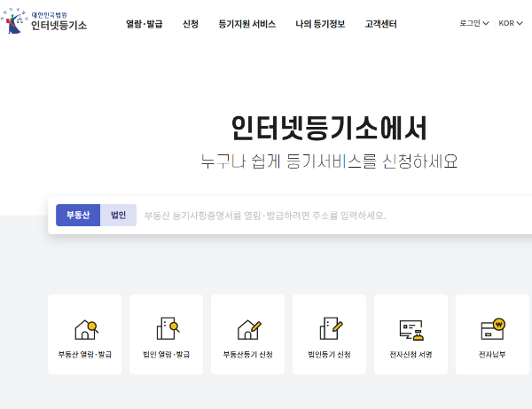
Task: Click the 전자신청 서명 stamp icon
Action: tap(411, 330)
